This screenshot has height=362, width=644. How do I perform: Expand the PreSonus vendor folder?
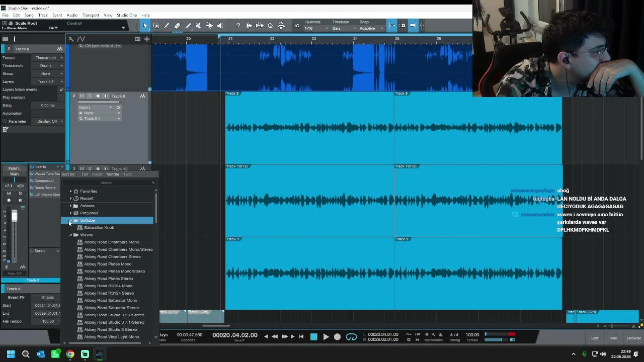click(70, 213)
